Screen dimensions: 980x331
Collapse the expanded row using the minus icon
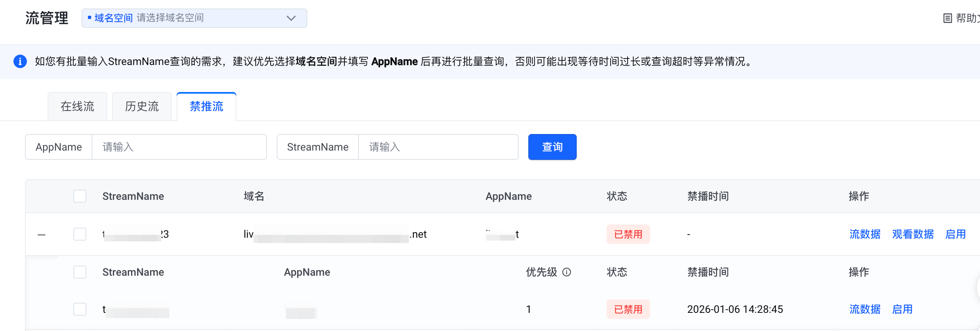(42, 235)
